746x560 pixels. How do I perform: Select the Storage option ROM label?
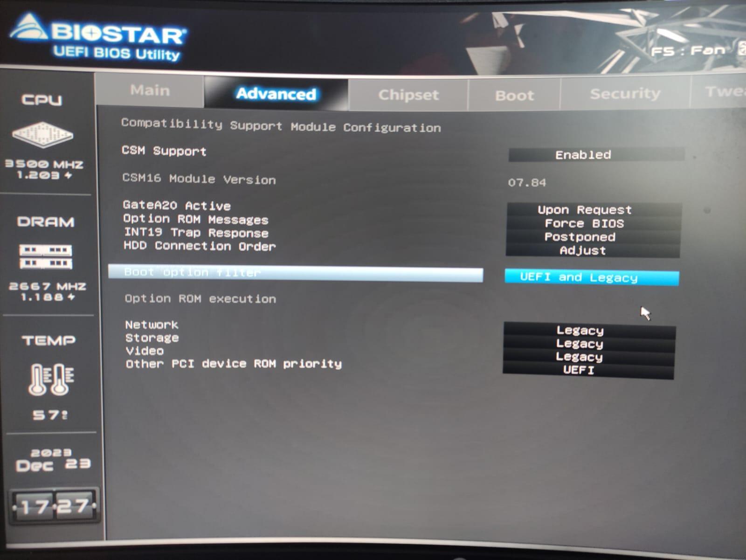point(152,338)
